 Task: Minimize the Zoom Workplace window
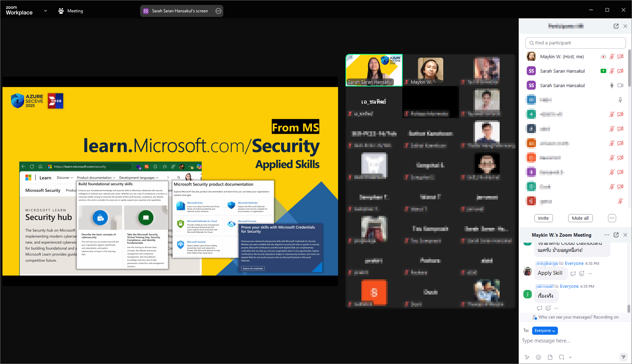pos(591,10)
